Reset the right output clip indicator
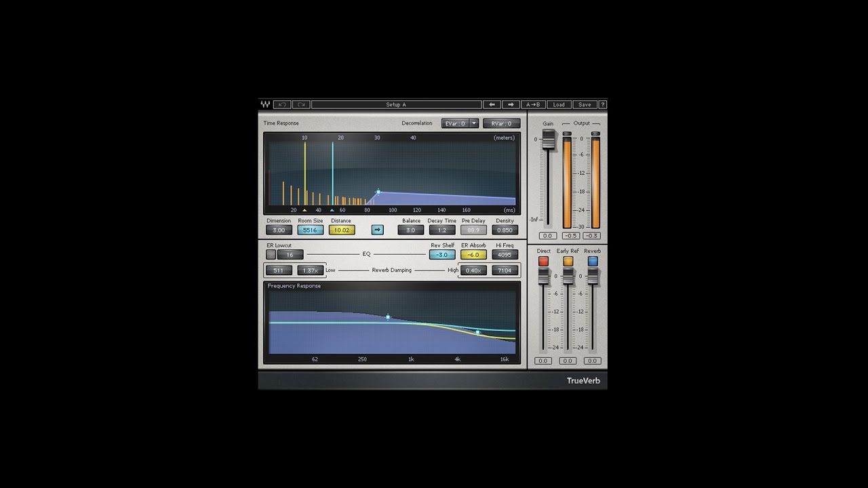 click(x=595, y=134)
